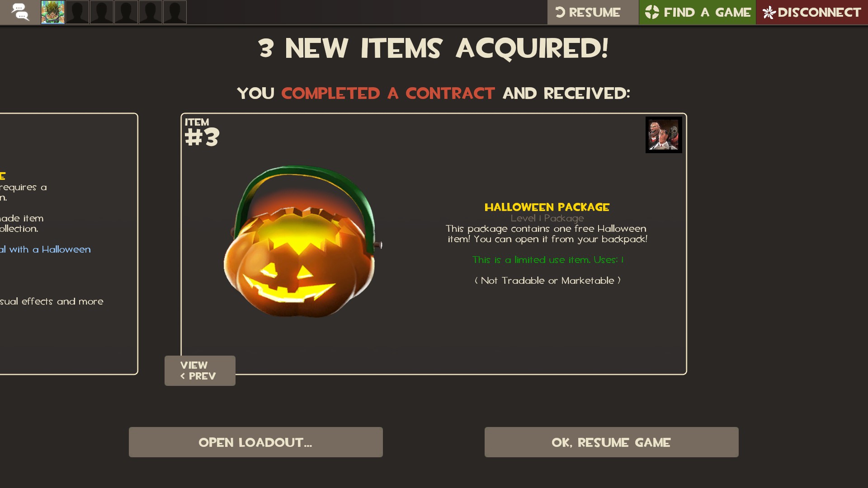Click the first empty silhouette friend slot

[77, 12]
